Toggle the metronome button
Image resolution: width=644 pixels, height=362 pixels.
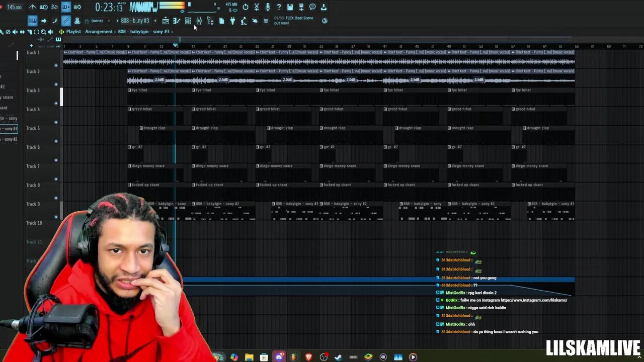point(32,7)
